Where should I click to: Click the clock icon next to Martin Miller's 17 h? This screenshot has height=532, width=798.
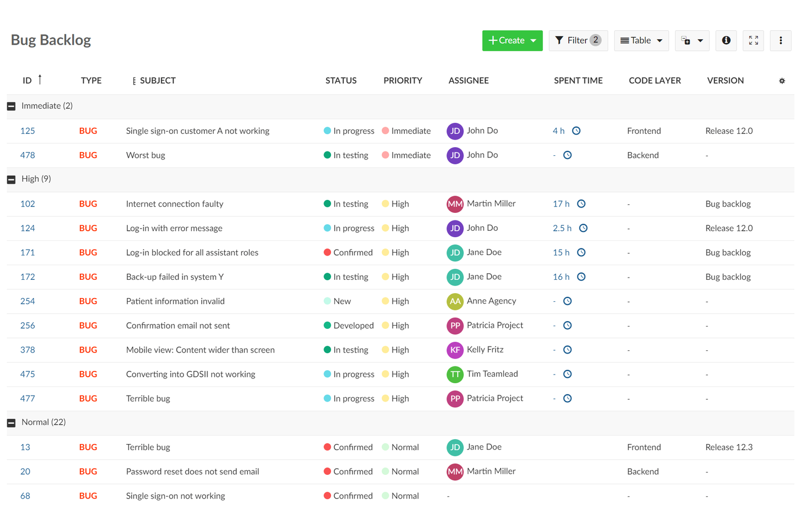coord(581,204)
